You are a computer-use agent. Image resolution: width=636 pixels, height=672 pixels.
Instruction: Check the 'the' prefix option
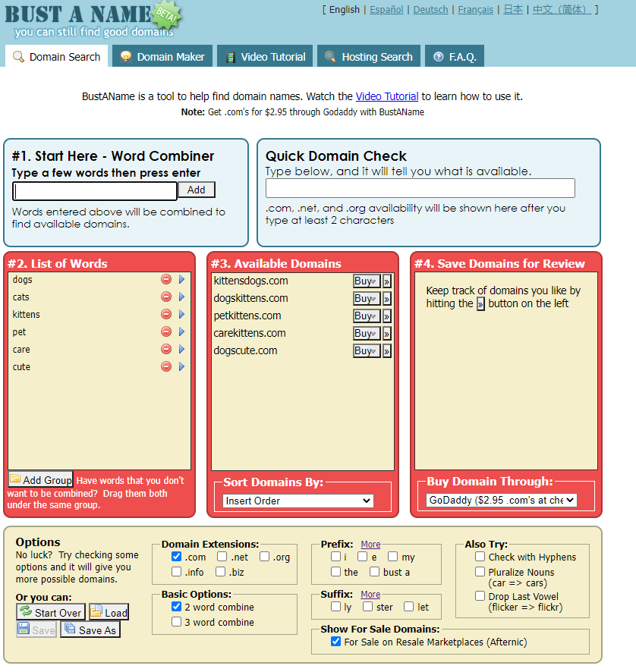click(x=335, y=571)
